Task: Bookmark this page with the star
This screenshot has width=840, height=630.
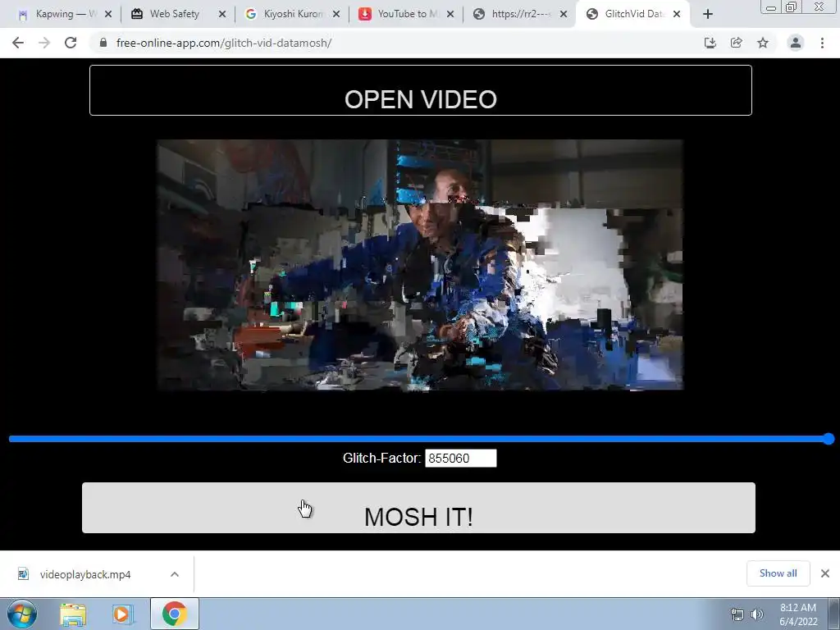Action: pos(763,43)
